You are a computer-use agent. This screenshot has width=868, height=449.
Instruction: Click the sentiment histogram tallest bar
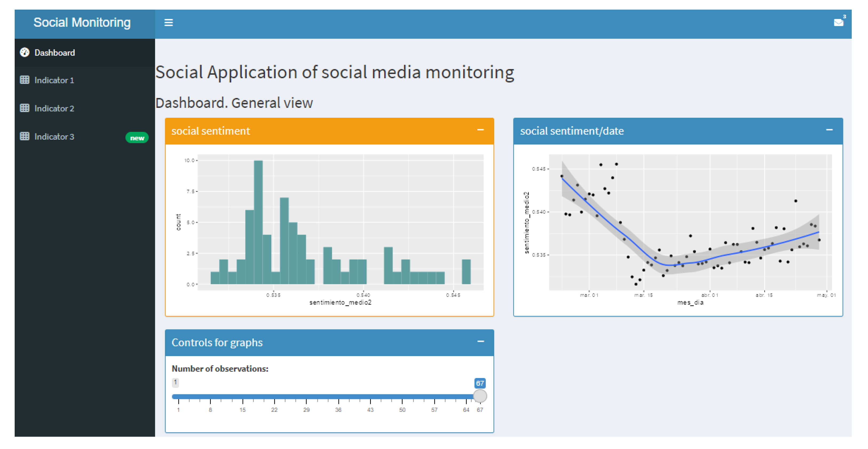258,222
